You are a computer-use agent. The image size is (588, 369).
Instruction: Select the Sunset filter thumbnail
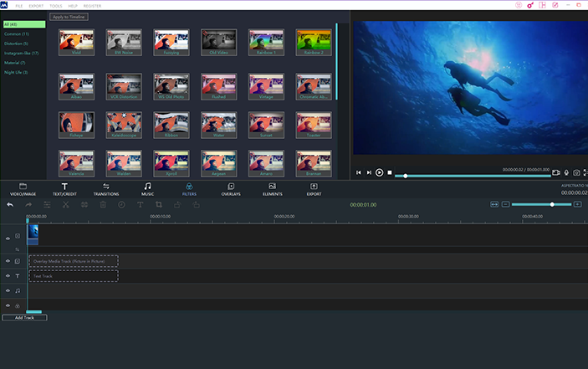pyautogui.click(x=266, y=125)
